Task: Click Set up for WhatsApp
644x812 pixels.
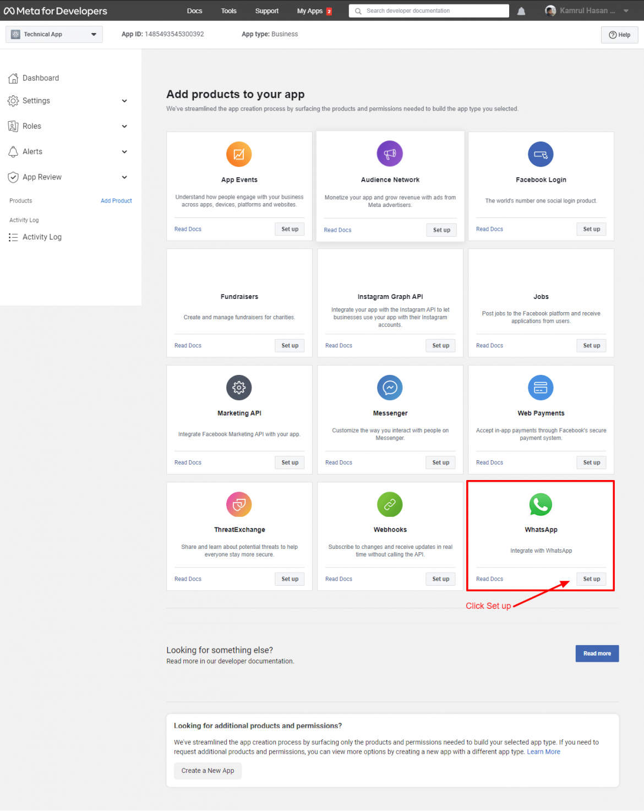Action: [591, 579]
